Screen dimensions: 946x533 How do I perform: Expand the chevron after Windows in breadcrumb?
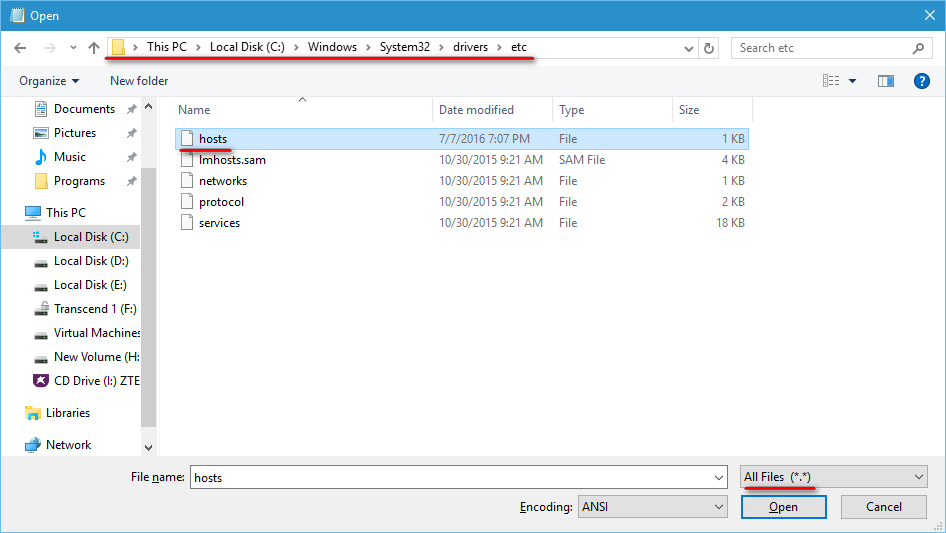(368, 47)
